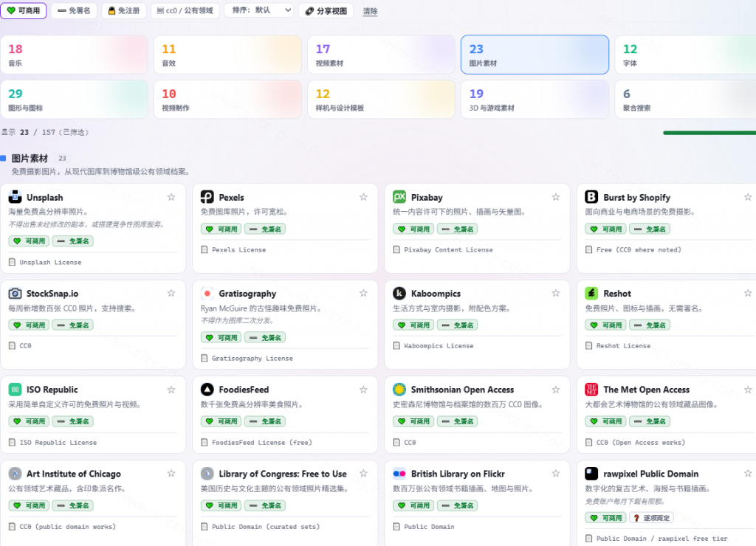Star the ISO Republic card
The image size is (756, 546).
(x=171, y=390)
